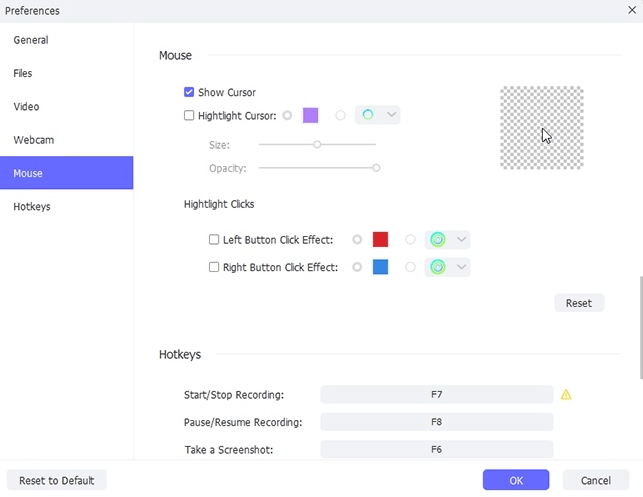Enable Left Button Click Effect checkbox
Screen dimensions: 643x497
point(214,239)
